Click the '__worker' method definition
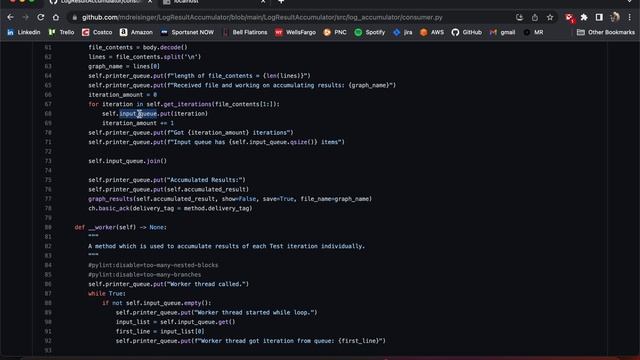Image resolution: width=640 pixels, height=360 pixels. point(102,227)
